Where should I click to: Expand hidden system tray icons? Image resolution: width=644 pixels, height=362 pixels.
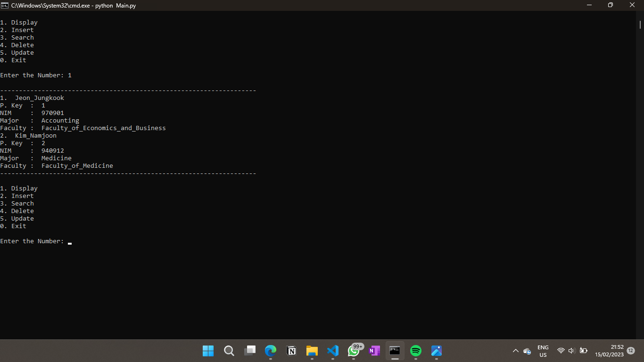click(516, 351)
